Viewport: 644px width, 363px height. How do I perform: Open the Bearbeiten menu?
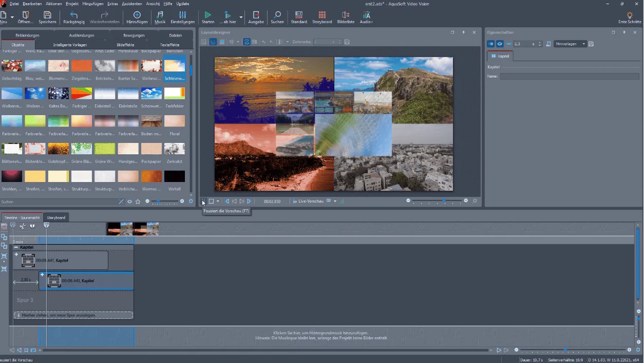32,4
